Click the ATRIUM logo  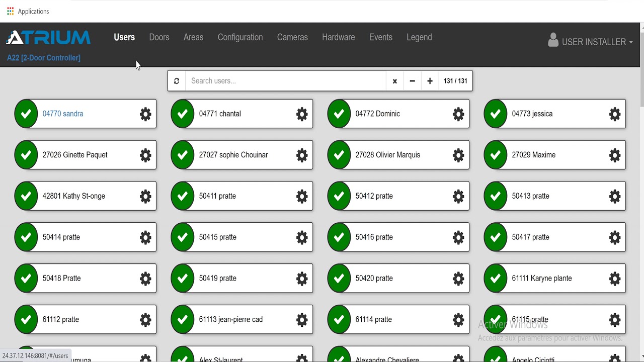pos(48,38)
